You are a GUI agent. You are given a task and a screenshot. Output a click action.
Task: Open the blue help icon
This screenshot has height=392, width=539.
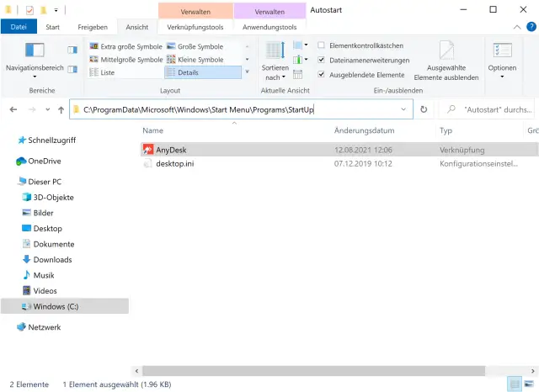coord(531,27)
